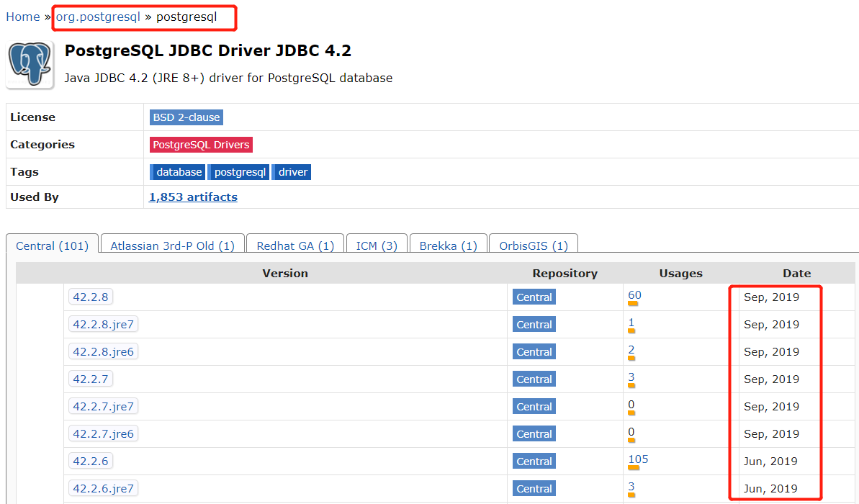This screenshot has height=504, width=859.
Task: Click the Usages column header
Action: (681, 274)
